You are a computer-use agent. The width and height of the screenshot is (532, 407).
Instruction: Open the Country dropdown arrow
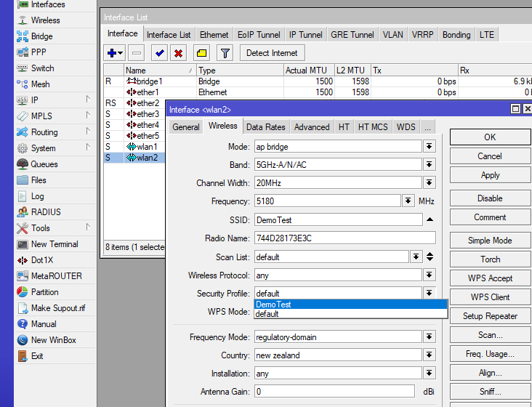coord(430,355)
